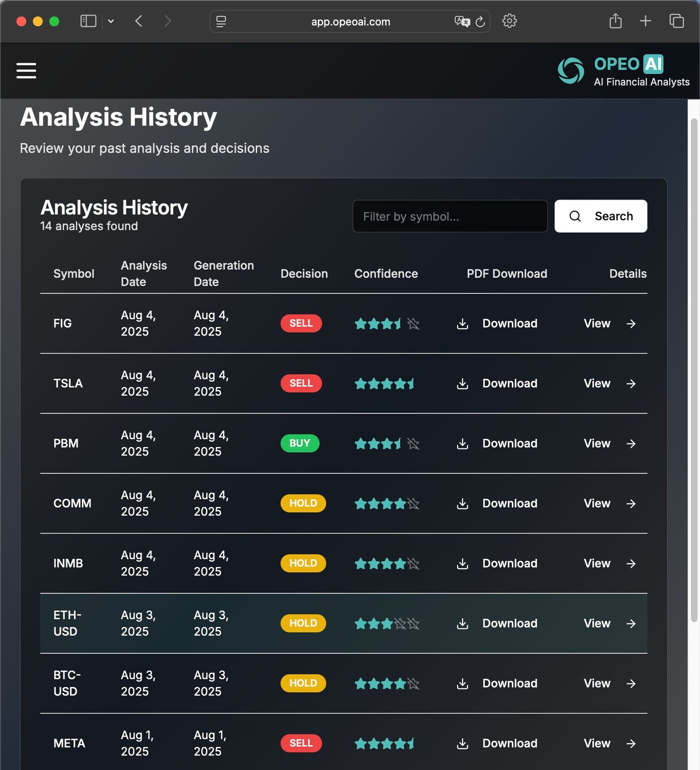Download the INMB analysis PDF

[x=497, y=563]
